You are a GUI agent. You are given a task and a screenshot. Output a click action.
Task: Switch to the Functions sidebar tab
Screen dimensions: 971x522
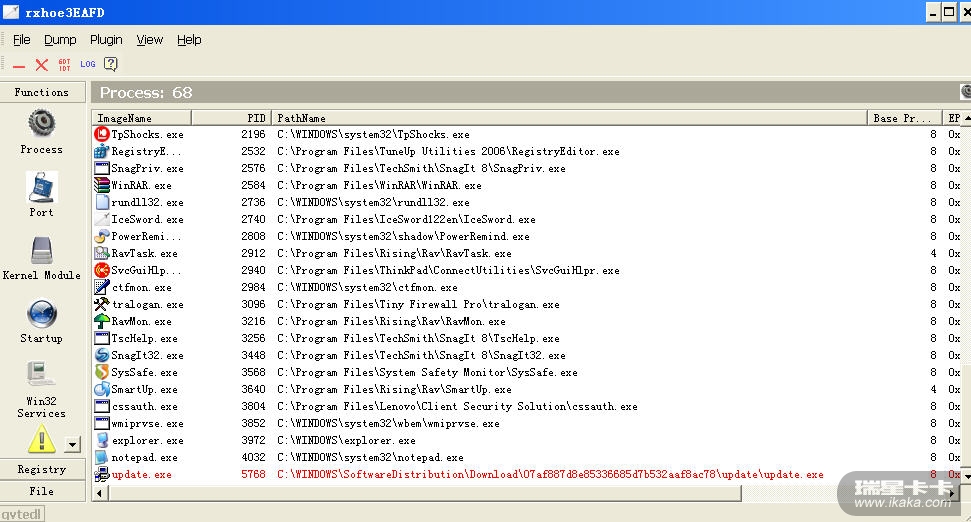42,92
